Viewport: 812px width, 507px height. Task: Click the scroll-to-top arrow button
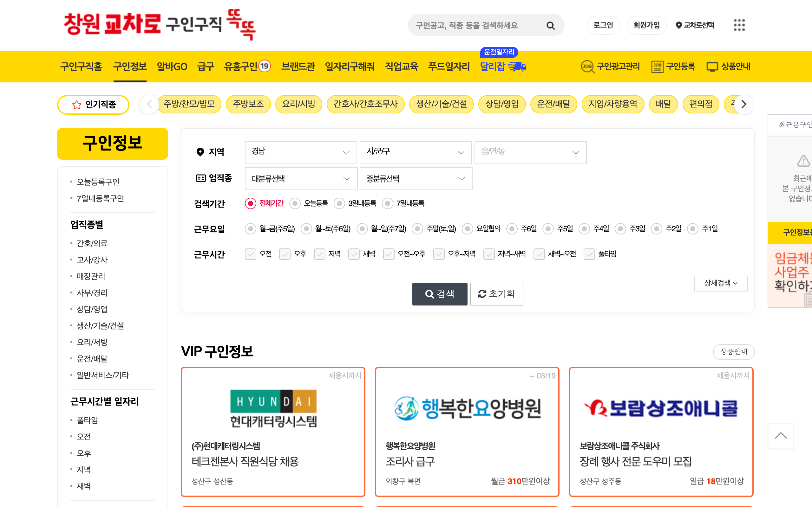[x=781, y=436]
